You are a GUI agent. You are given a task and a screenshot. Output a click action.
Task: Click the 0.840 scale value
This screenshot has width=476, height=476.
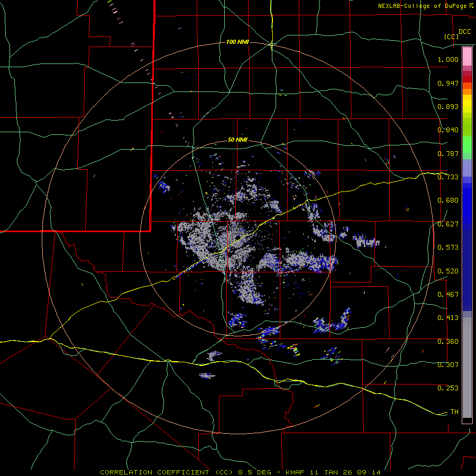pyautogui.click(x=448, y=130)
